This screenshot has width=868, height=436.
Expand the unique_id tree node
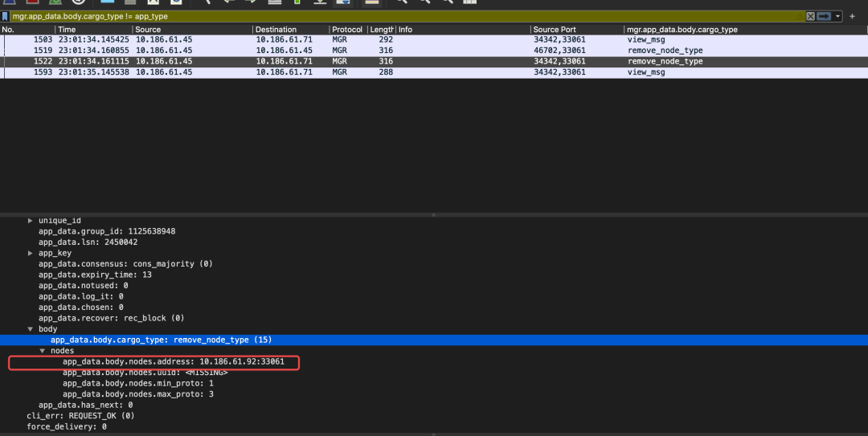pos(31,221)
